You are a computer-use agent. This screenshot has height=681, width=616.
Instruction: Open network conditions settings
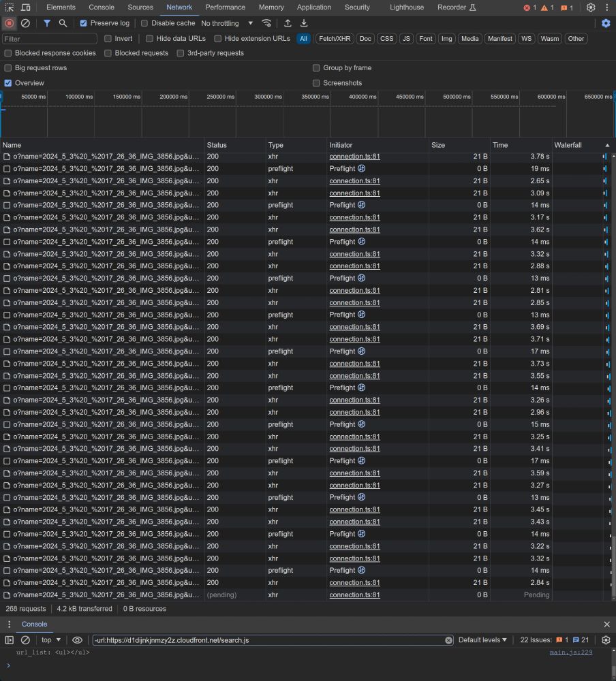[266, 22]
